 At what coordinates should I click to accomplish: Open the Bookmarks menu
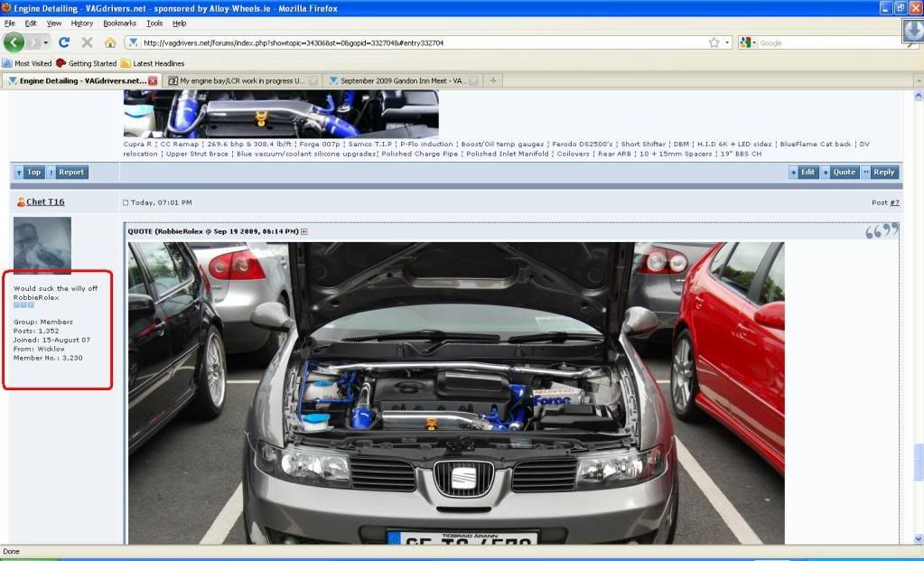pyautogui.click(x=118, y=23)
